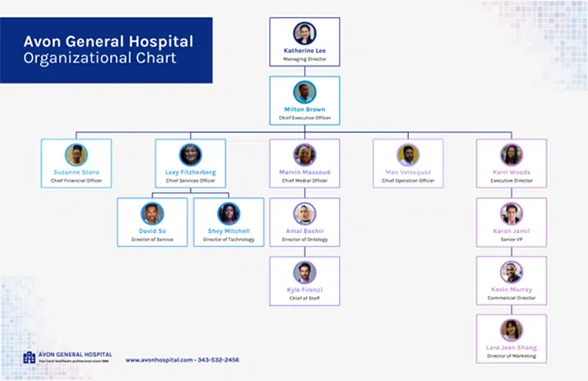This screenshot has height=381, width=588.
Task: Click Marvin Massoud's avatar
Action: tap(304, 155)
